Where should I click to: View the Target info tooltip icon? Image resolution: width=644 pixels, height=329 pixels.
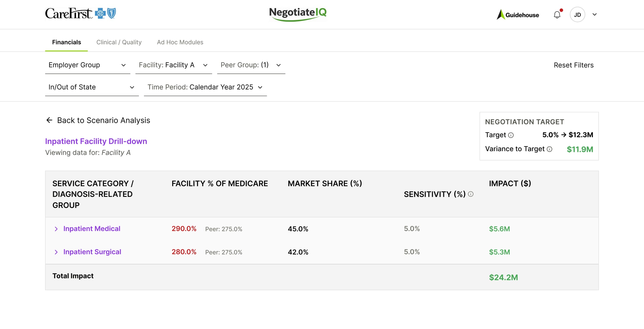(511, 135)
